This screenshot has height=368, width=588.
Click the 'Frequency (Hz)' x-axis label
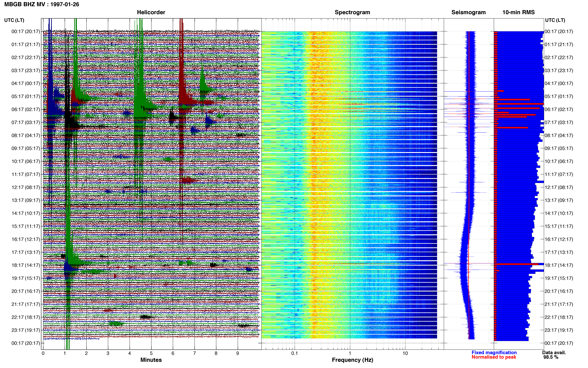click(352, 360)
